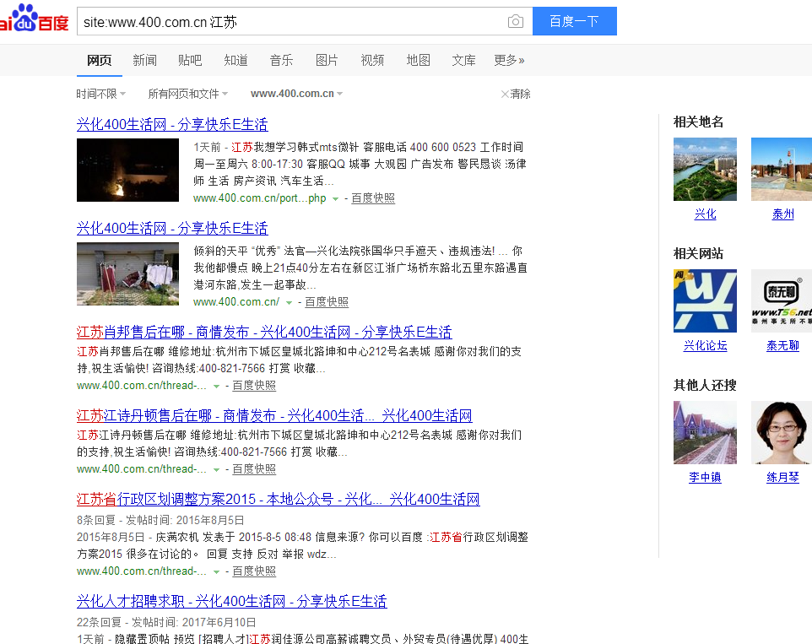This screenshot has width=812, height=644.
Task: Open the 图片 images tab
Action: 326,60
